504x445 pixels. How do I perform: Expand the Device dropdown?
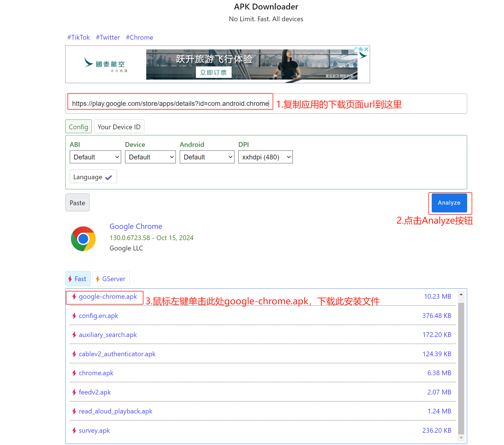tap(150, 157)
